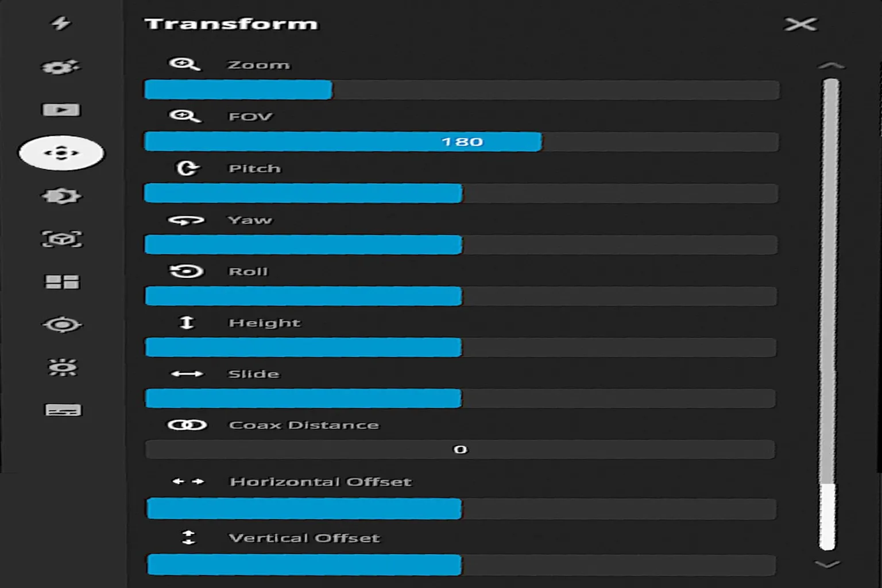Screen dimensions: 882x588
Task: Close the Transform panel
Action: point(800,24)
